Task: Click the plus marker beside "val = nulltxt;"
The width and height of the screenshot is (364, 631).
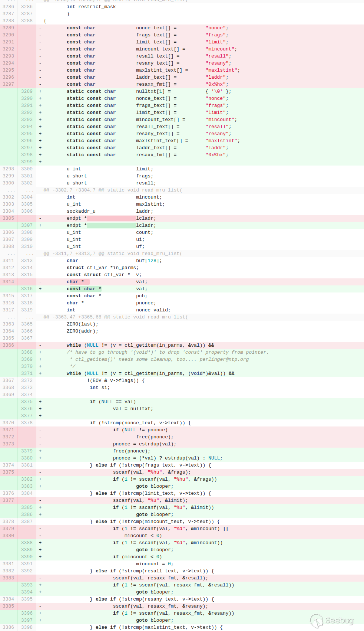Action: point(40,409)
